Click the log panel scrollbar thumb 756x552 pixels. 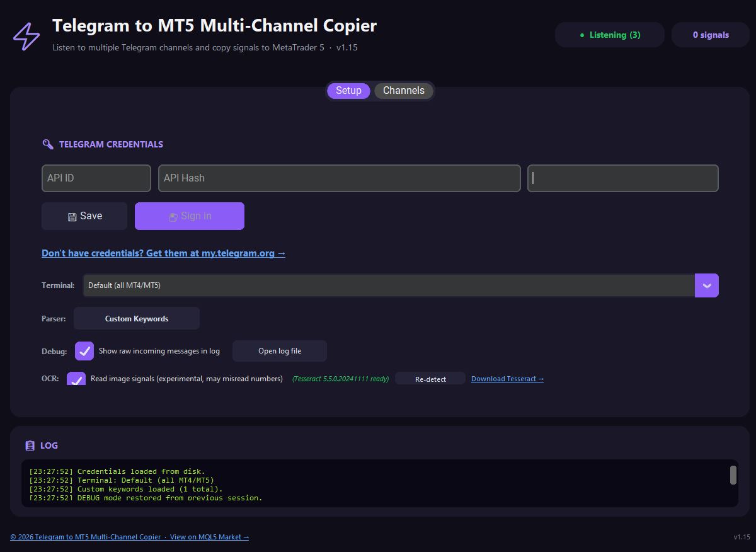733,475
